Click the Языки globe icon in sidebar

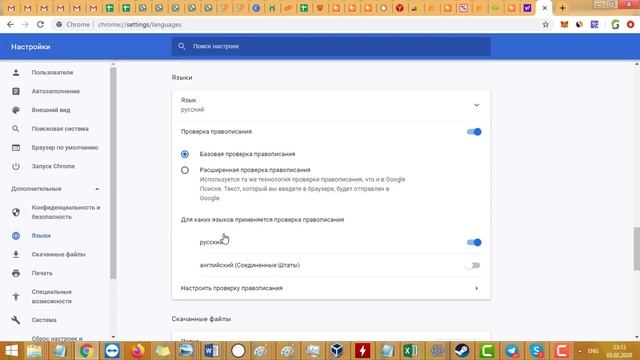(16, 236)
